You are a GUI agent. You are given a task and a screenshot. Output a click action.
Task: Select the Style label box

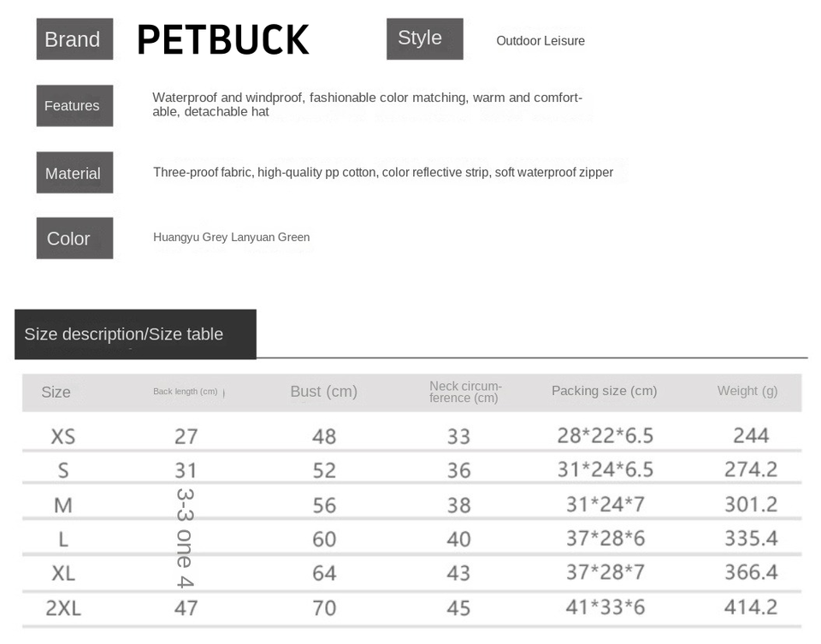tap(424, 38)
